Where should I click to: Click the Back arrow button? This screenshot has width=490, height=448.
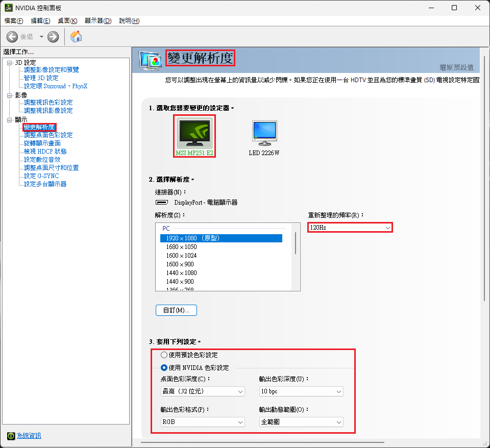point(12,37)
